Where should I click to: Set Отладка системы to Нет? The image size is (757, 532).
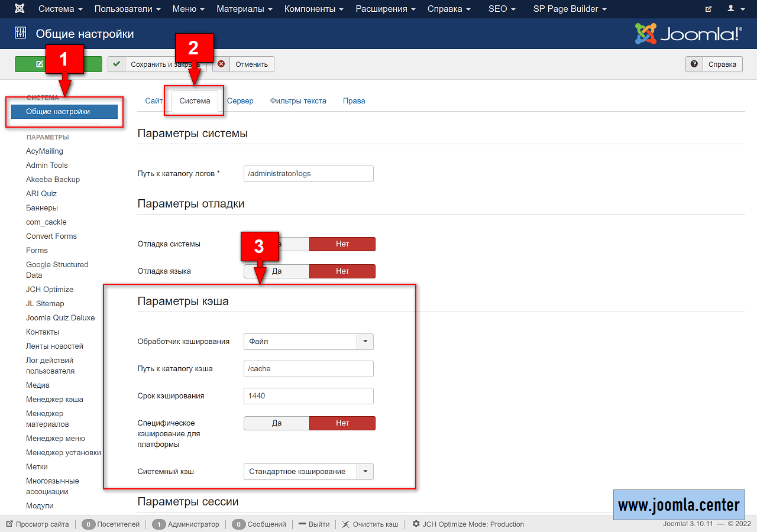pyautogui.click(x=342, y=244)
